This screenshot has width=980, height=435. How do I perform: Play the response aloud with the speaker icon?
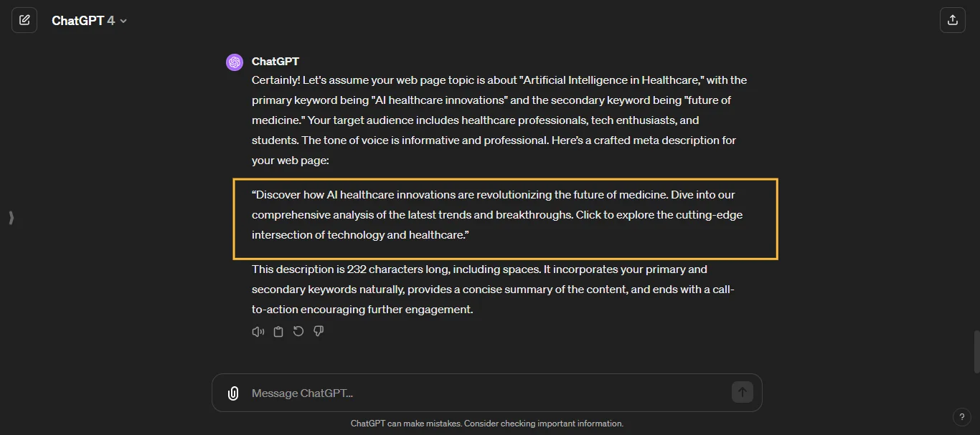coord(258,331)
